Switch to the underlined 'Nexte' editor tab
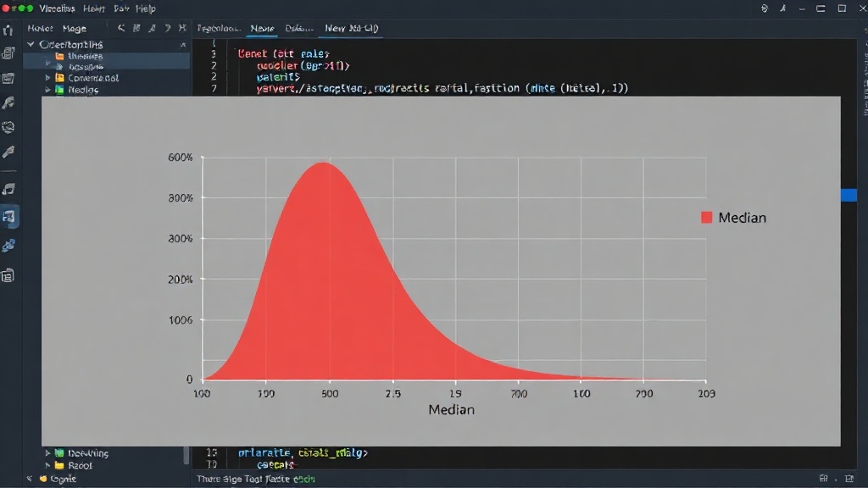Image resolution: width=868 pixels, height=488 pixels. point(263,28)
